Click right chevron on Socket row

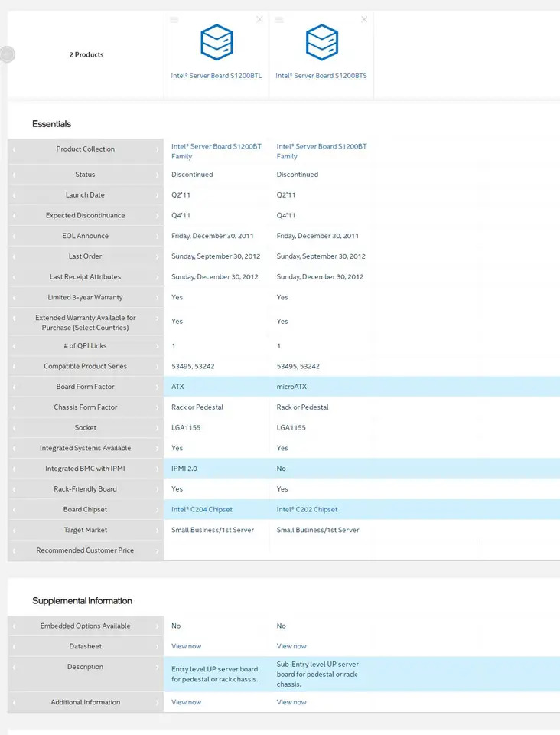158,428
